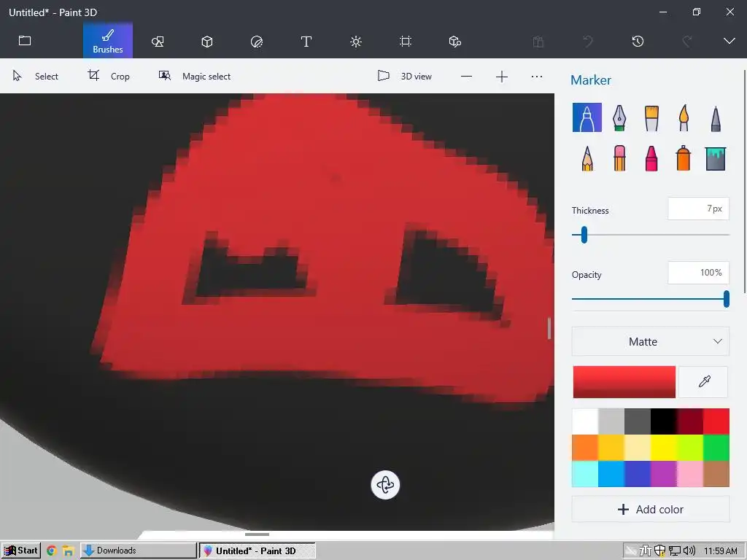Select the Calligraphy pen brush
This screenshot has height=560, width=747.
[x=619, y=117]
